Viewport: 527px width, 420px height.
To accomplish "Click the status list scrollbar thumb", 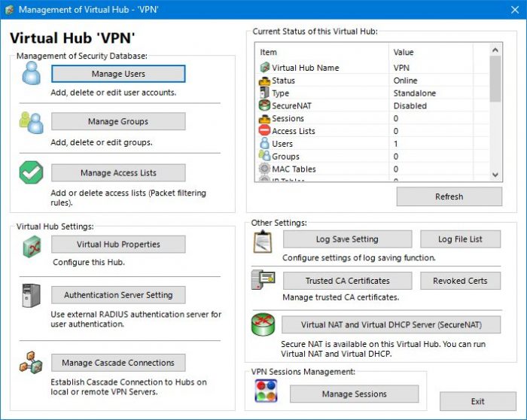I will [495, 79].
